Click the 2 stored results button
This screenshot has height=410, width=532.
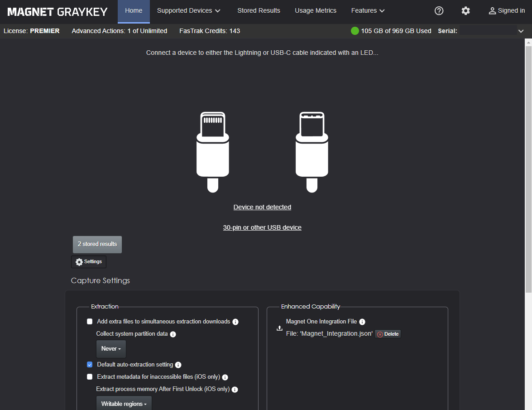click(x=97, y=244)
